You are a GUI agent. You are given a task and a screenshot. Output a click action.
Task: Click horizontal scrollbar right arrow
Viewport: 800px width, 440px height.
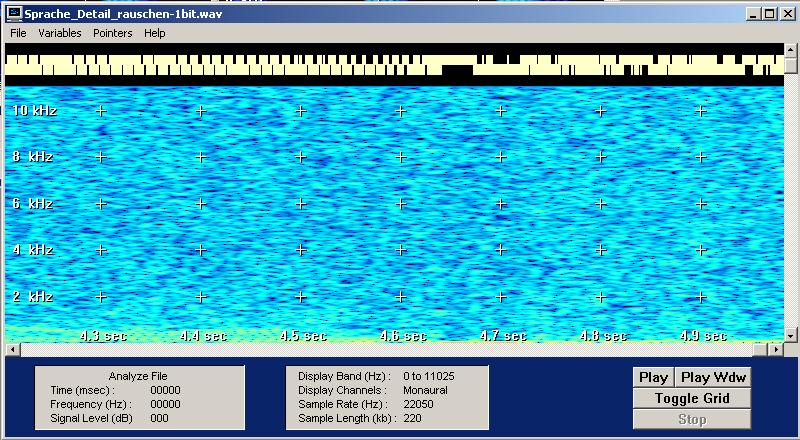tap(776, 350)
